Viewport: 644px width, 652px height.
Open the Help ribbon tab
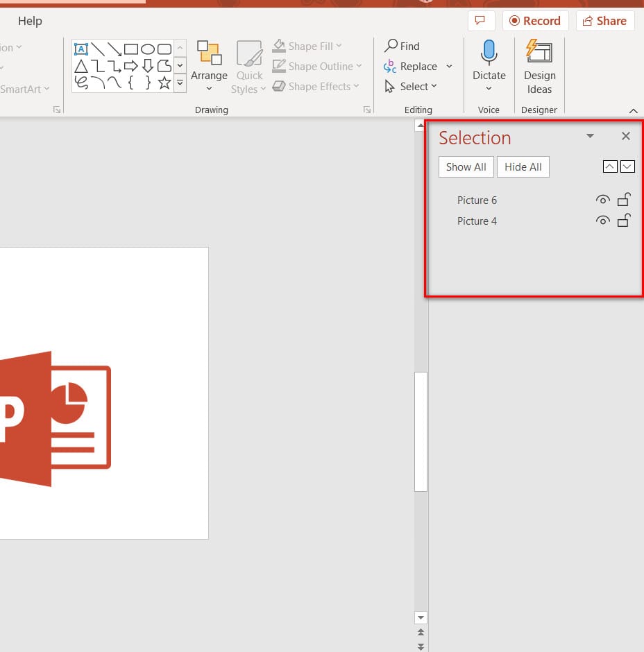tap(30, 21)
